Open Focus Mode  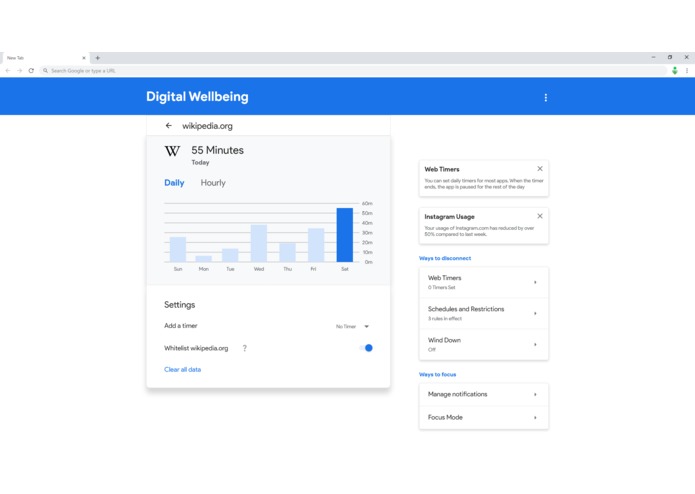click(484, 417)
